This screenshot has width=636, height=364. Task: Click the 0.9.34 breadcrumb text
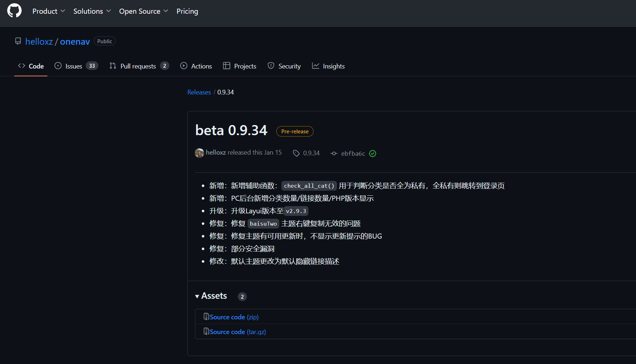[226, 92]
